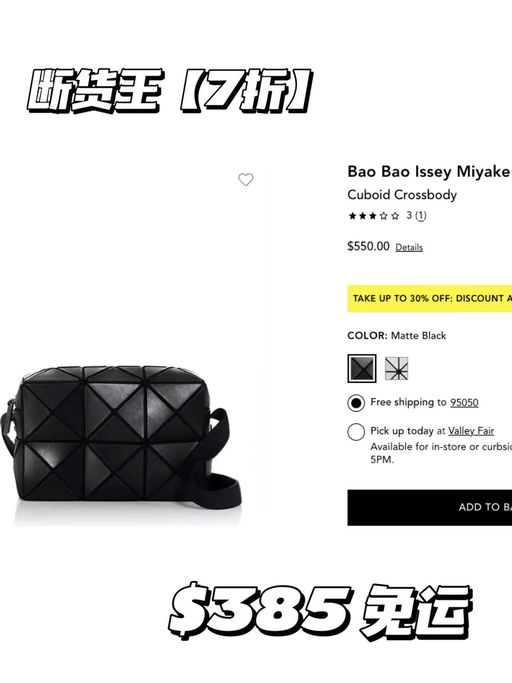This screenshot has height=683, width=512.
Task: Click the Add to Bag button
Action: point(430,507)
